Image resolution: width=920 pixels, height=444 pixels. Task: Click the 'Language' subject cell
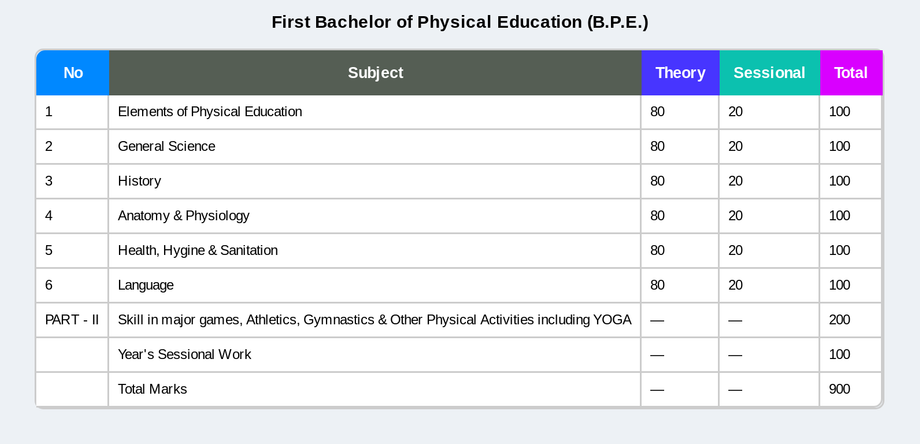[375, 285]
